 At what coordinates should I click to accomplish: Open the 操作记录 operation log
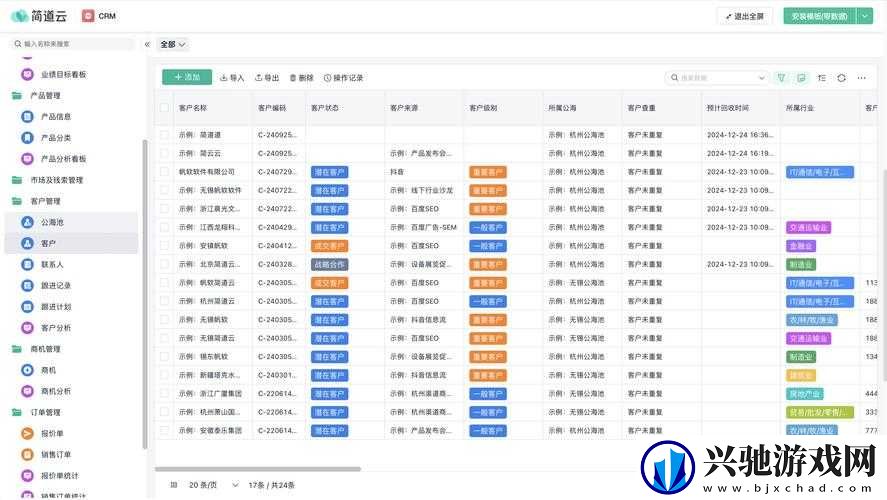tap(343, 77)
